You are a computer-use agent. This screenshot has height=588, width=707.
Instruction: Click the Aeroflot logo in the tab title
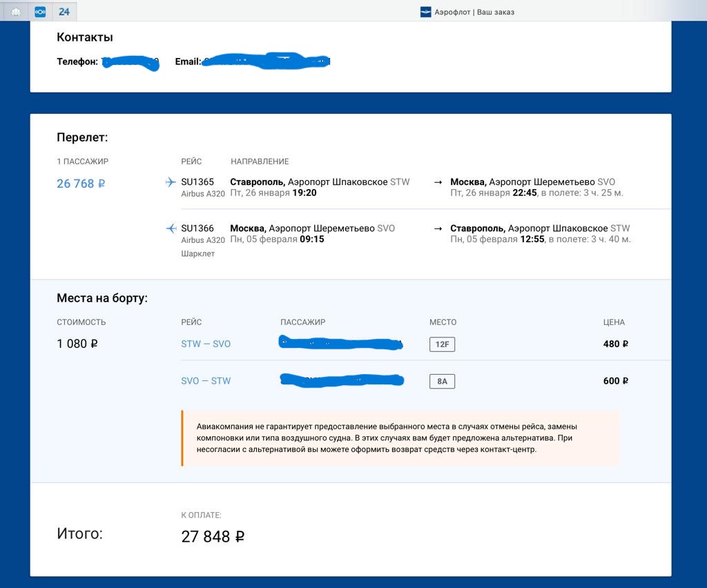click(425, 12)
